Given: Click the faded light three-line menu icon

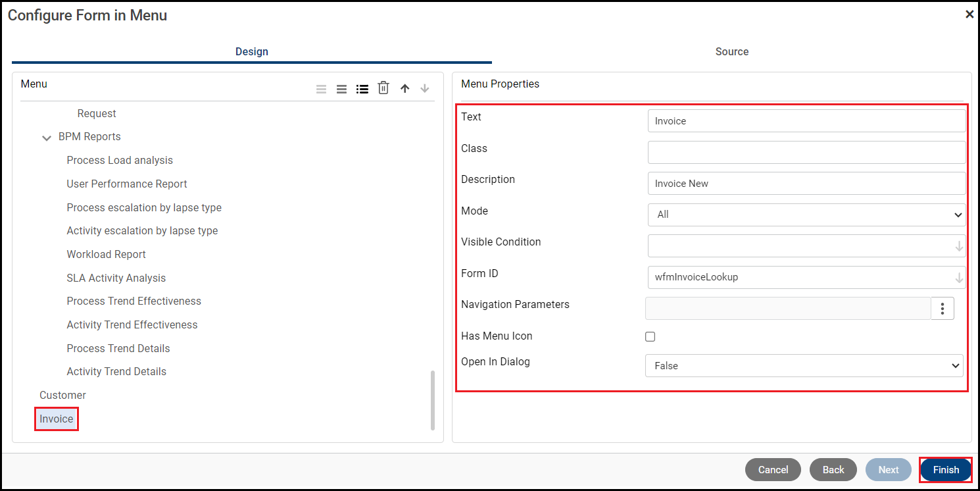Looking at the screenshot, I should (x=322, y=89).
